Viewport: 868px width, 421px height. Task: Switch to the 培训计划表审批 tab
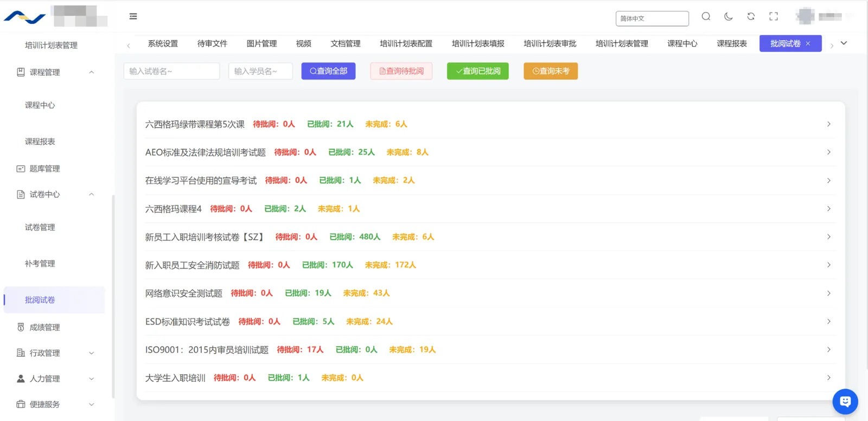550,43
